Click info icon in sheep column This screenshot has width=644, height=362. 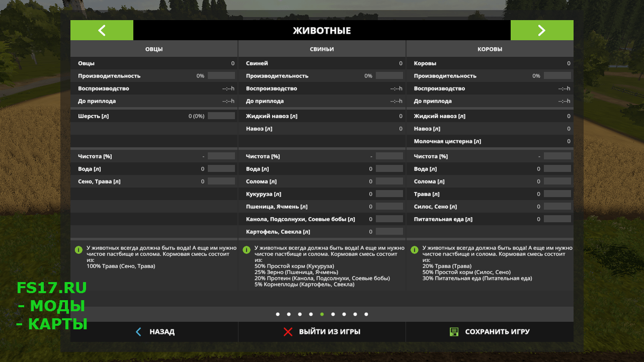point(78,249)
